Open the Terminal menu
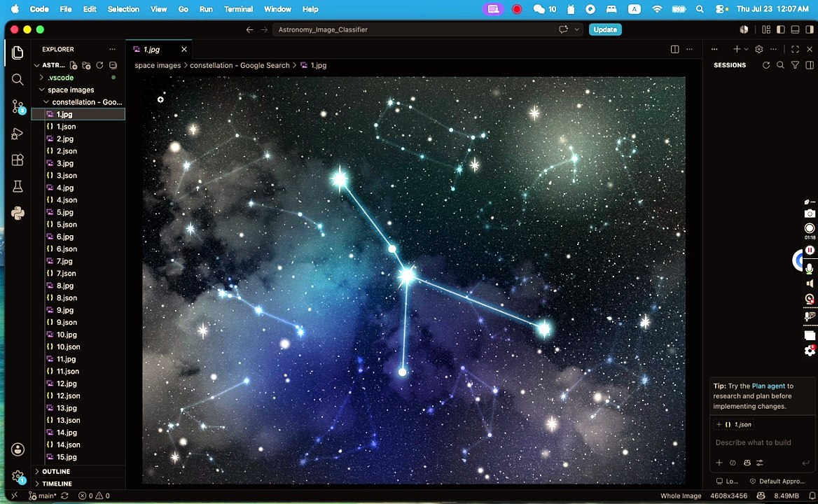 coord(238,9)
